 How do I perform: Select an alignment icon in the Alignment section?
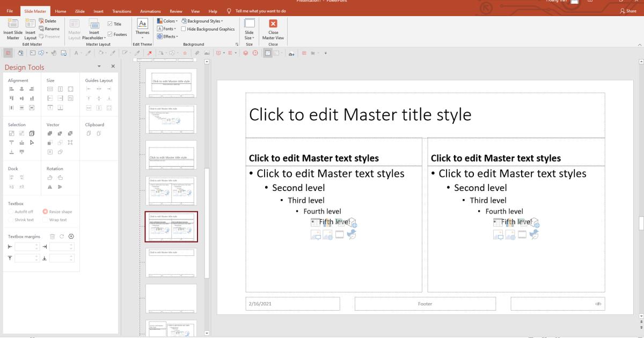(11, 89)
